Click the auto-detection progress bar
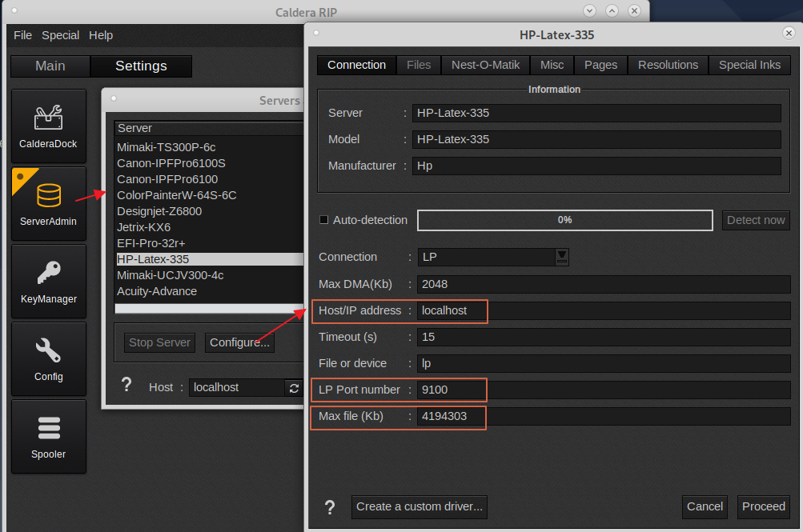 564,220
